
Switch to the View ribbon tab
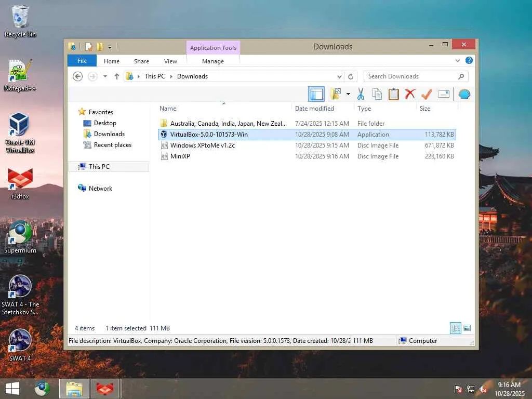[170, 61]
